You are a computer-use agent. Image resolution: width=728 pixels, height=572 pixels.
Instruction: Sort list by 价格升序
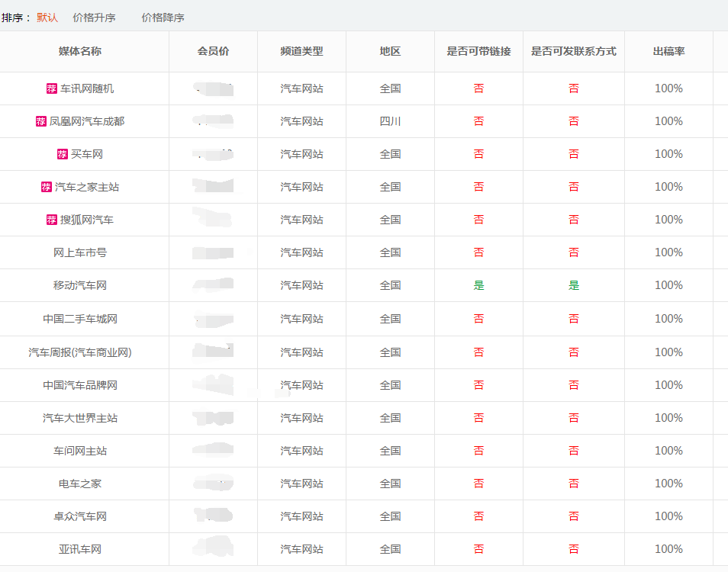(x=94, y=18)
